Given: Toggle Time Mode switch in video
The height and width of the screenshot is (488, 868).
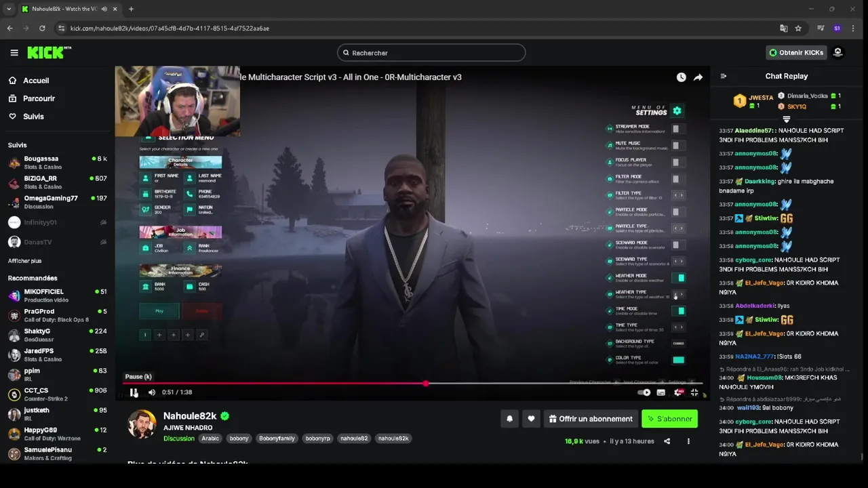Looking at the screenshot, I should coord(678,311).
